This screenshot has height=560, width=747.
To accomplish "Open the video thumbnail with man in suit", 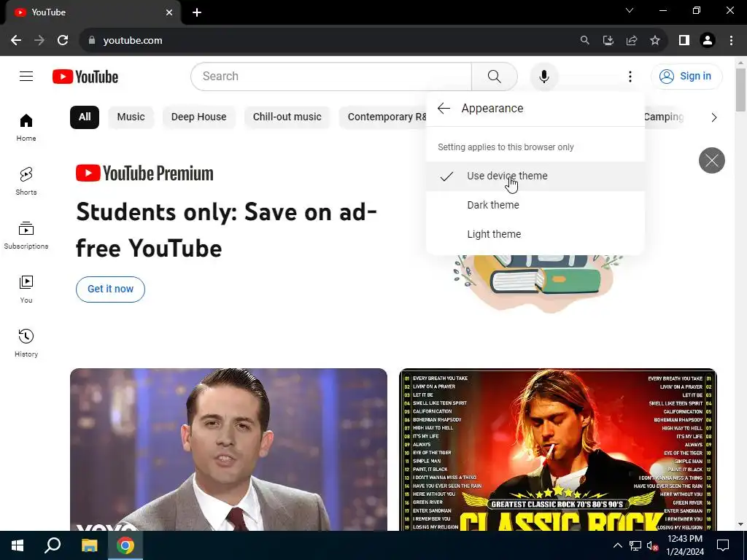I will (228, 449).
